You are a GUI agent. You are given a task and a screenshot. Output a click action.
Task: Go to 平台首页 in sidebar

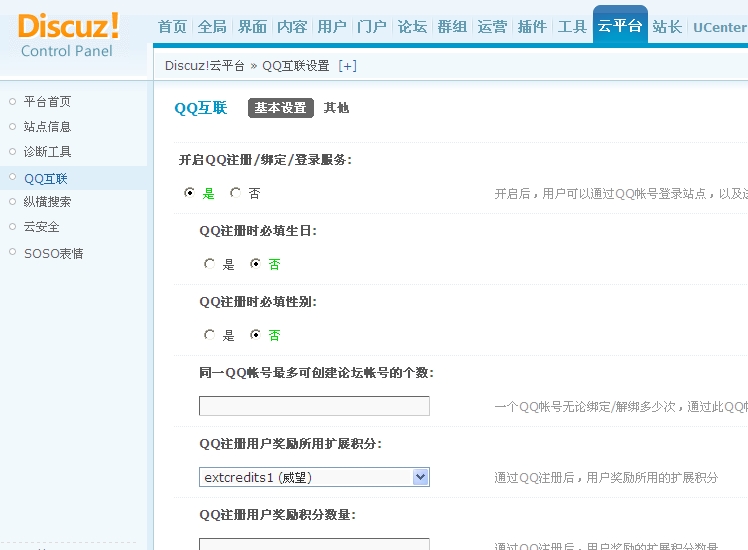[47, 102]
